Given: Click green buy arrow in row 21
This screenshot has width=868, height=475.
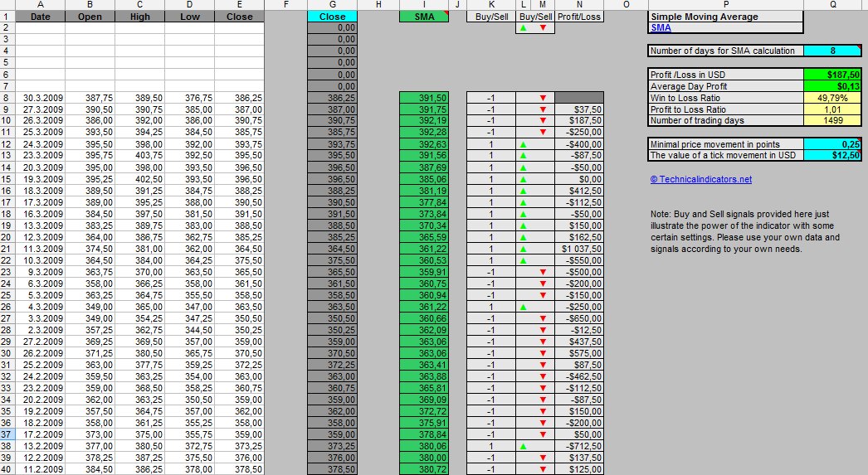Looking at the screenshot, I should (524, 249).
